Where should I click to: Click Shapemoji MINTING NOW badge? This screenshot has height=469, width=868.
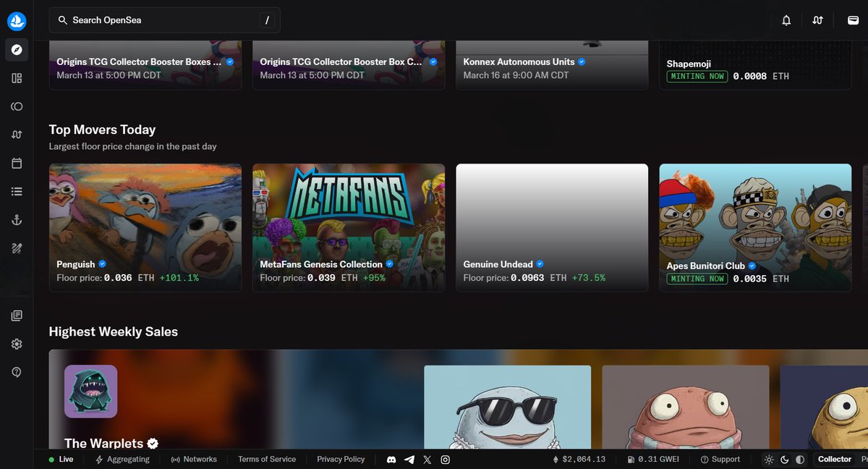(697, 76)
